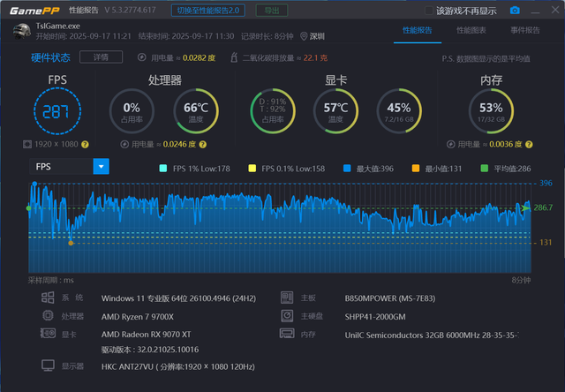Screen dimensions: 565x392
Task: Click the FPS 287 dashed circle gauge
Action: (x=57, y=111)
